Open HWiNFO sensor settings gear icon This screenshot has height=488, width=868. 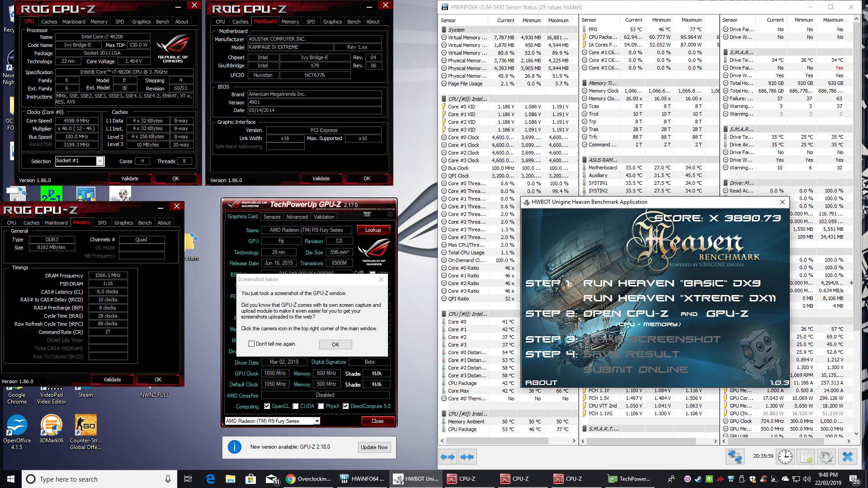click(826, 457)
